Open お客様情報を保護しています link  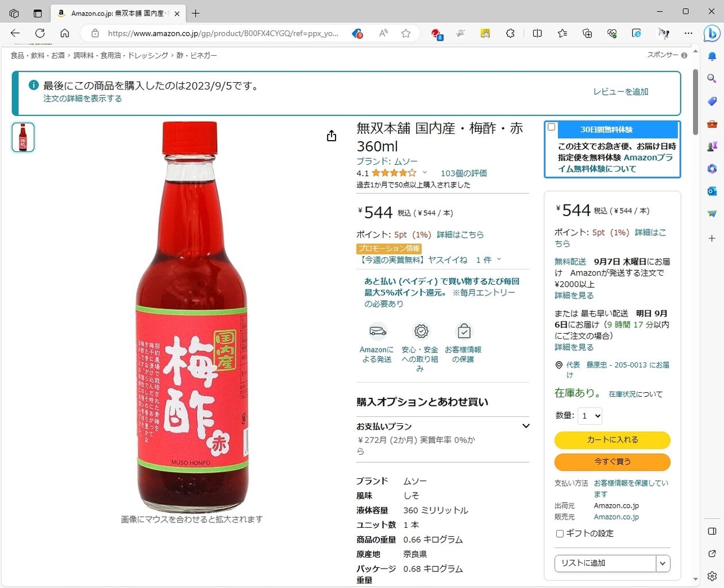(x=631, y=488)
